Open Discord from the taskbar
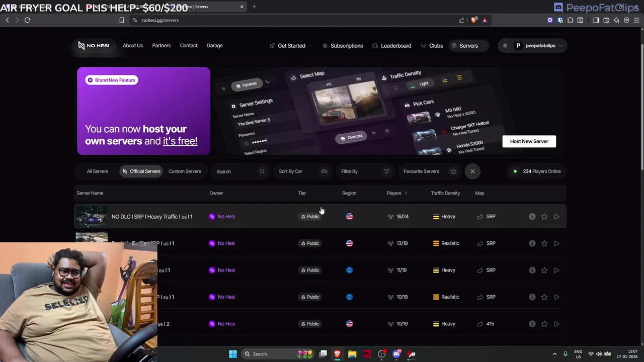 click(x=396, y=354)
